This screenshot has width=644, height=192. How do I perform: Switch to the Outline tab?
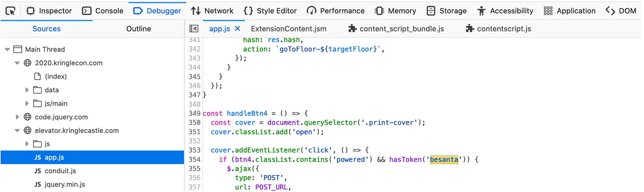[x=138, y=29]
